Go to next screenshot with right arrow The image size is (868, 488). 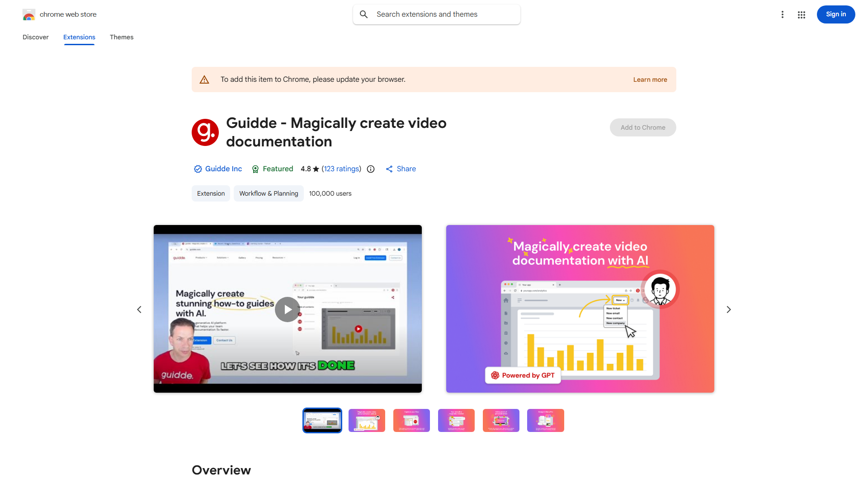pos(728,310)
